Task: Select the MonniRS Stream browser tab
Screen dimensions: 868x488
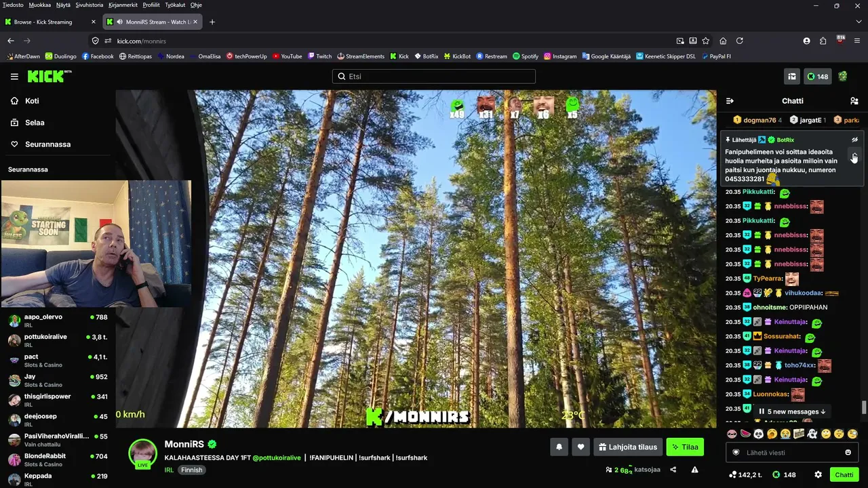Action: pyautogui.click(x=153, y=22)
